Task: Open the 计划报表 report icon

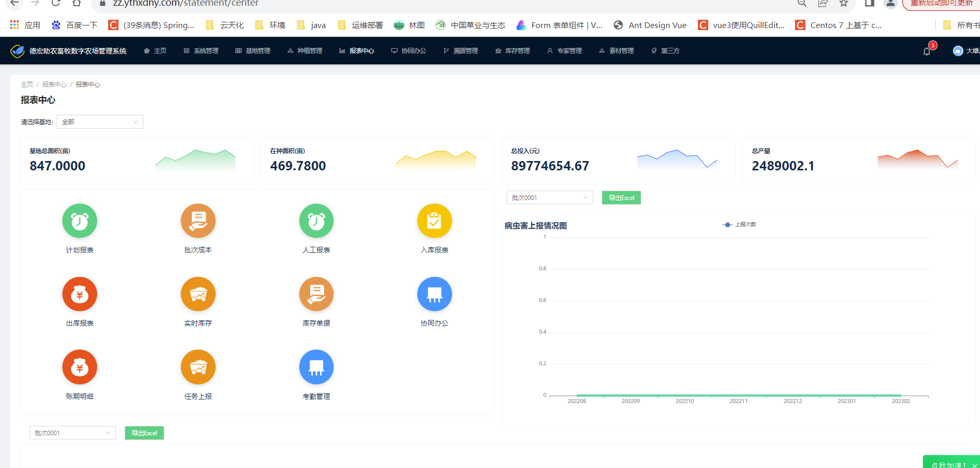Action: pyautogui.click(x=80, y=221)
